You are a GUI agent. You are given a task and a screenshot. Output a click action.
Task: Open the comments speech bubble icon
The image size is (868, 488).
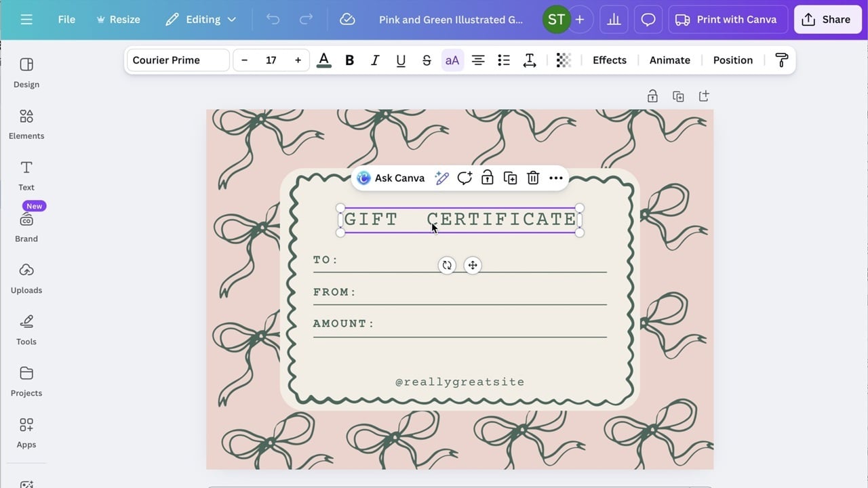648,20
